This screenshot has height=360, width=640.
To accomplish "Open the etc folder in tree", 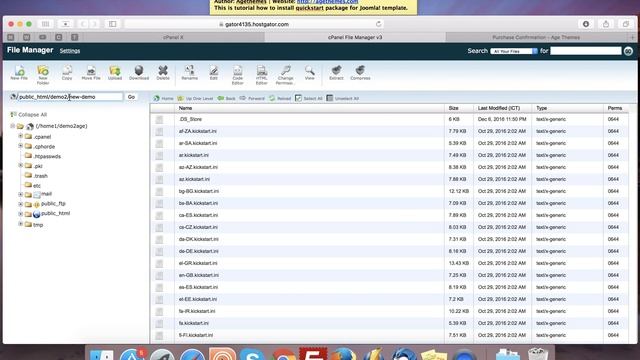I will point(37,186).
